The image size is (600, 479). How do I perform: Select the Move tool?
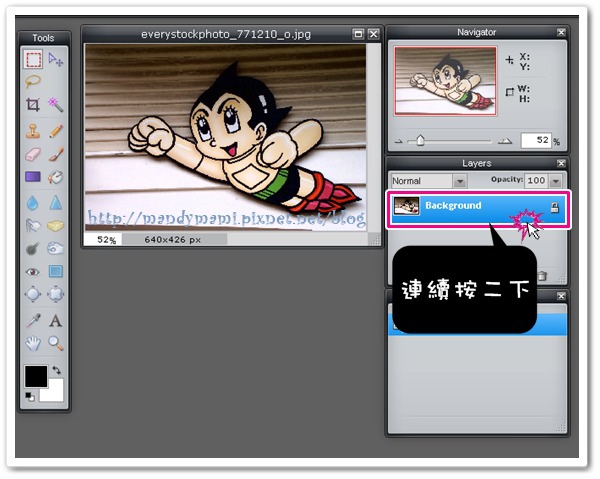[x=56, y=59]
